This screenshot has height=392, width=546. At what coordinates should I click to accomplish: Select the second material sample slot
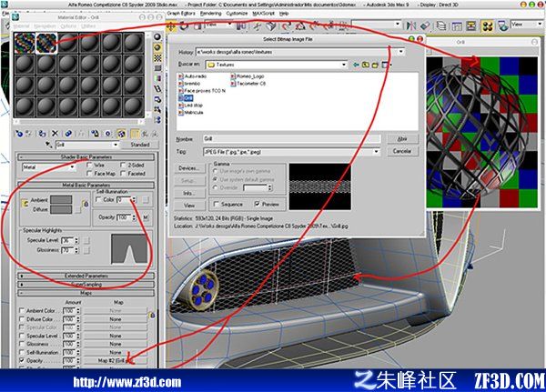(x=46, y=43)
